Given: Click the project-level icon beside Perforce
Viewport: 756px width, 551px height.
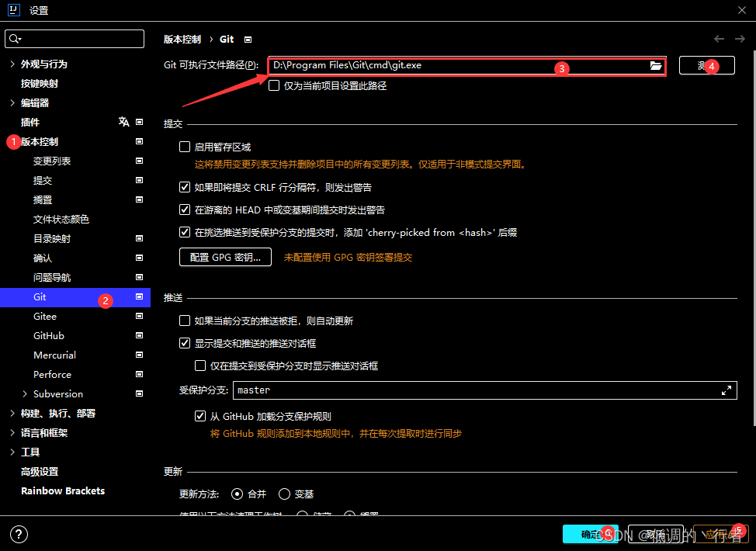Looking at the screenshot, I should 140,374.
